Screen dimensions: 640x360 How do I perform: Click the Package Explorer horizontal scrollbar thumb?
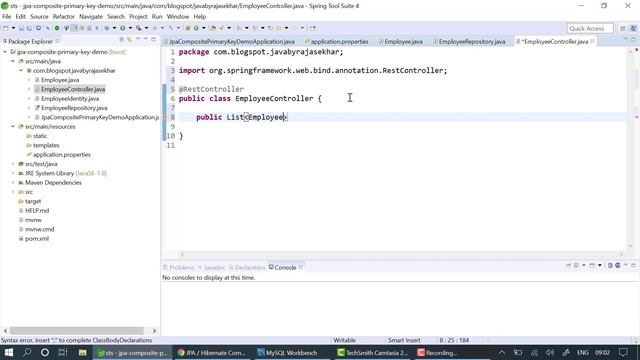77,331
